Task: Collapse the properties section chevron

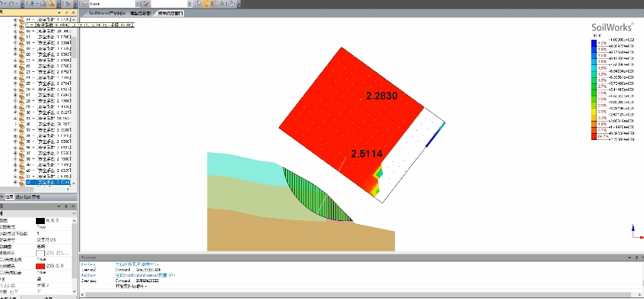Action: [x=74, y=213]
